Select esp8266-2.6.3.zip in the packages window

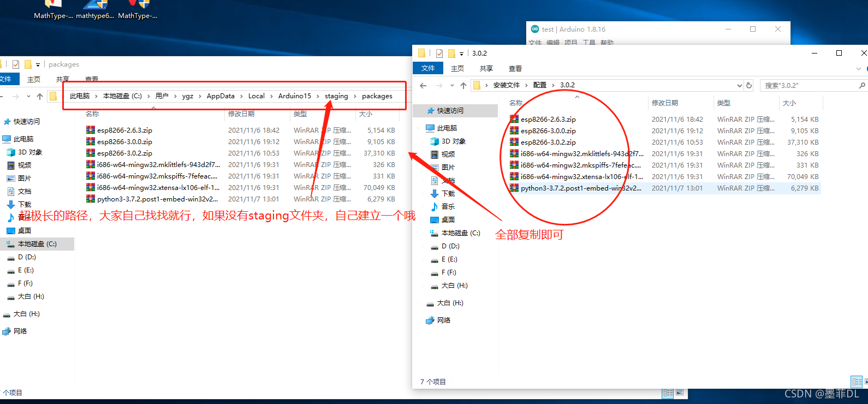(x=124, y=130)
